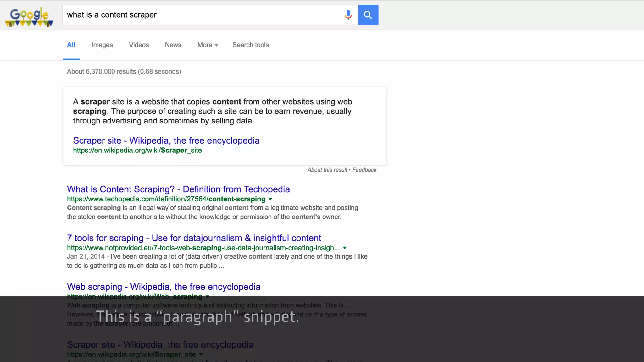Open the News results tab
Screen dimensions: 644x362
(x=173, y=45)
